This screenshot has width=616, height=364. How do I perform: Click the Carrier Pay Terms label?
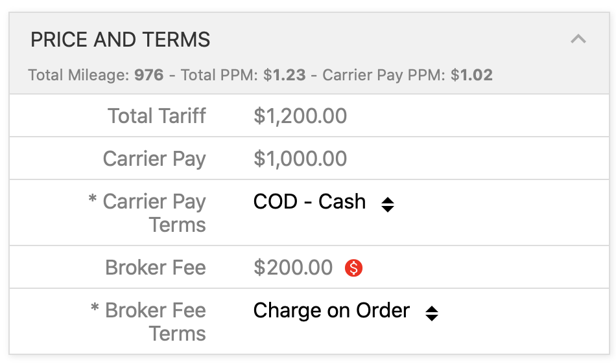pos(154,213)
